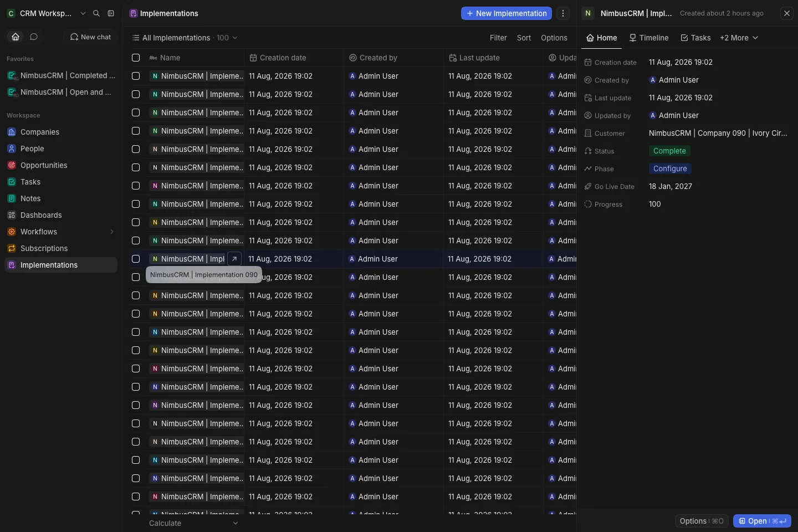This screenshot has height=532, width=798.
Task: Click the side panel Options button
Action: click(x=702, y=521)
